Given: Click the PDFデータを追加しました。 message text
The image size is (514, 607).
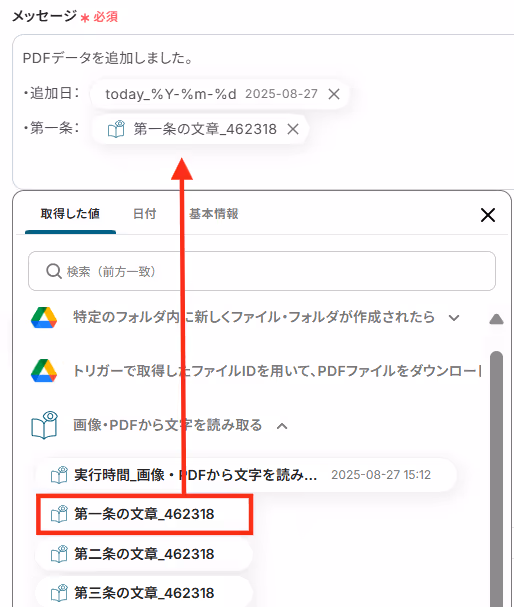Looking at the screenshot, I should coord(108,58).
